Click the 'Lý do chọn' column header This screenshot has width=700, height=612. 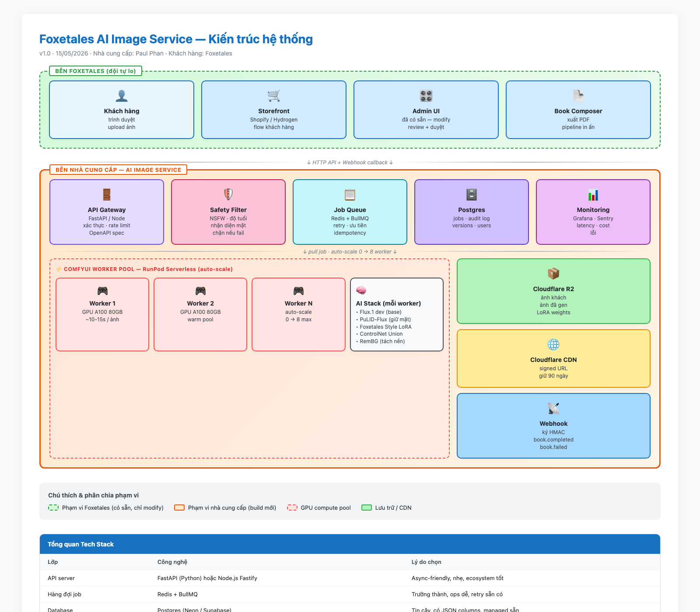pyautogui.click(x=427, y=562)
